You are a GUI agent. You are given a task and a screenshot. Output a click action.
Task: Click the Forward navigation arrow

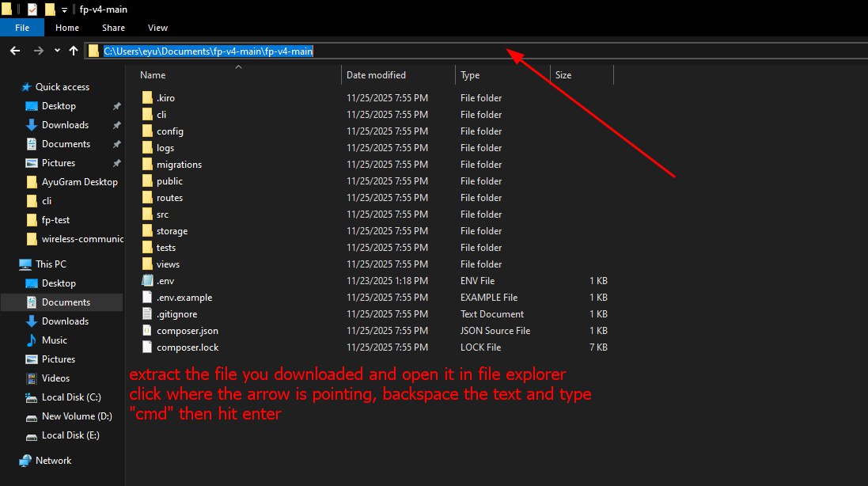pos(38,51)
